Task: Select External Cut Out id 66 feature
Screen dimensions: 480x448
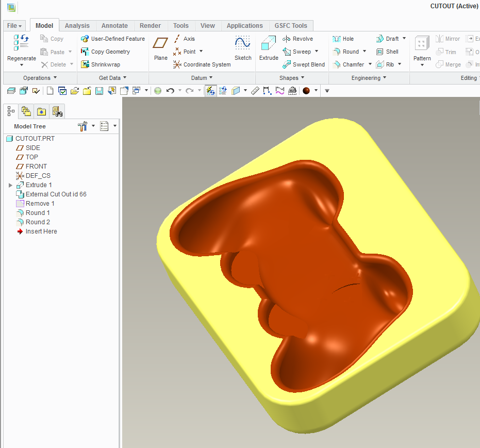Action: [51, 194]
